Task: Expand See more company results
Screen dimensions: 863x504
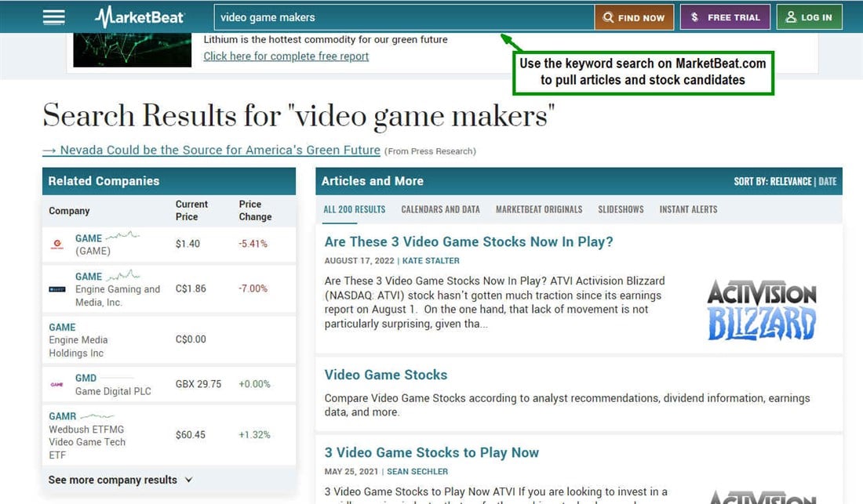Action: point(121,480)
